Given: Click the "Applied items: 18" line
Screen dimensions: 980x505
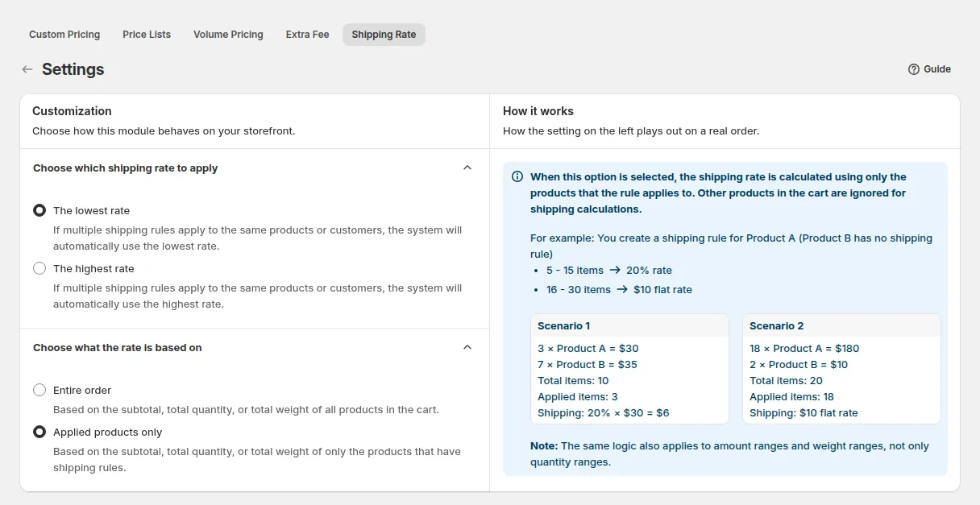Looking at the screenshot, I should tap(791, 397).
